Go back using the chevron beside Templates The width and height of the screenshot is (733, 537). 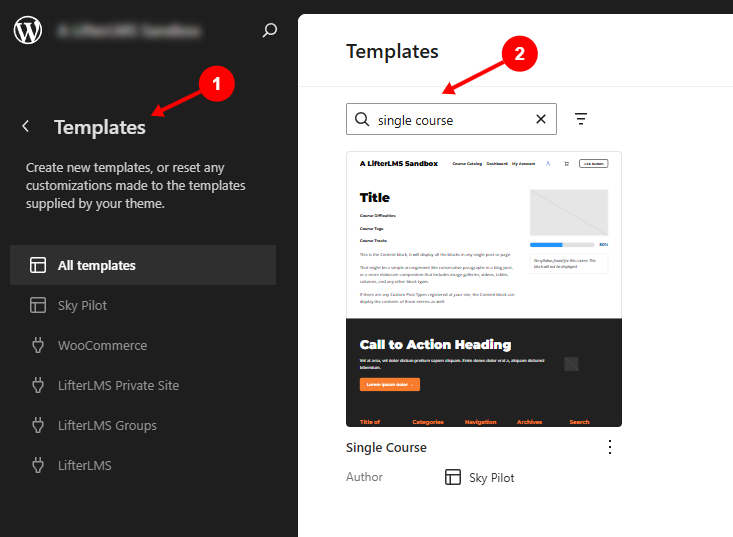click(x=26, y=126)
